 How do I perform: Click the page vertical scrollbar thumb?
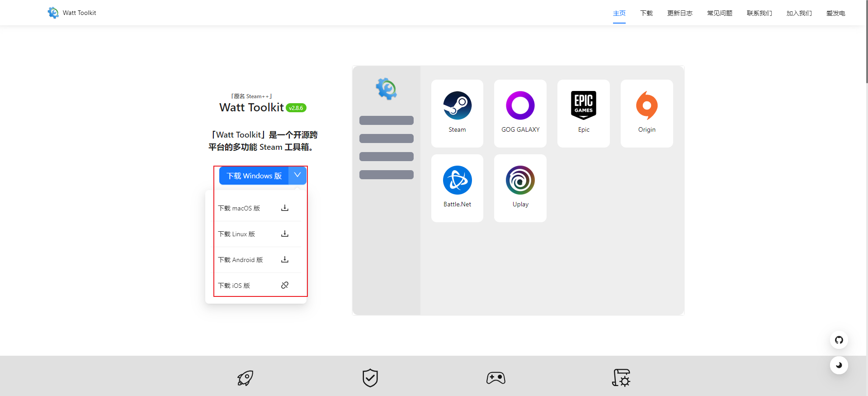(866, 42)
